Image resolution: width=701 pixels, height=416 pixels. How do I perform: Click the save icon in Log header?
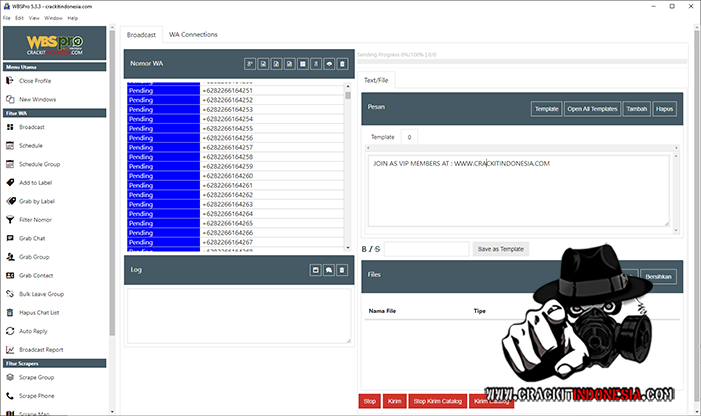[x=315, y=270]
